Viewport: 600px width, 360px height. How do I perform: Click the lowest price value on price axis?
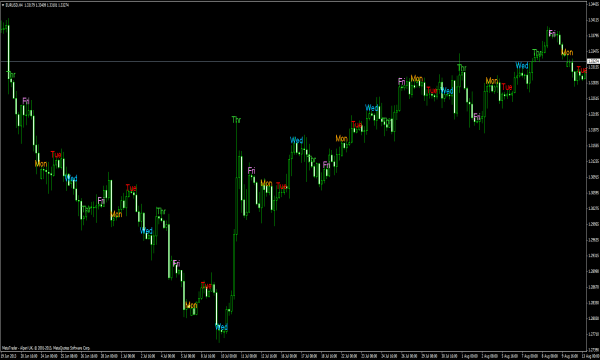point(593,350)
